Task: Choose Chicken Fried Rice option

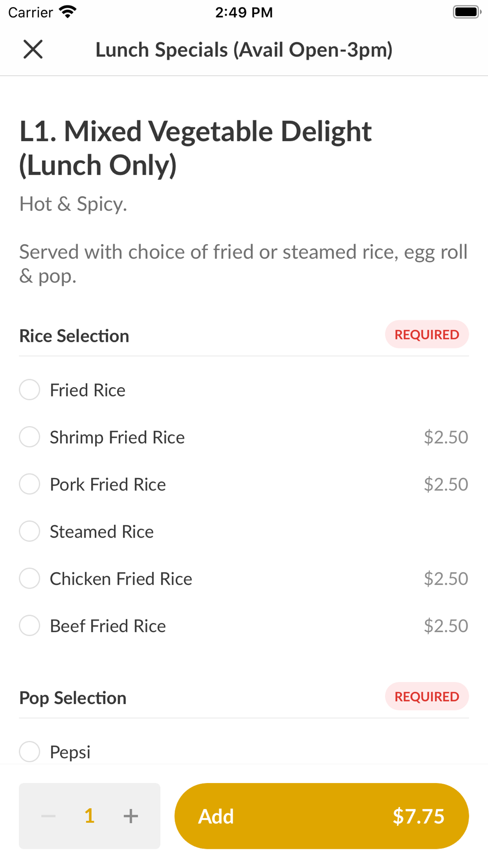Action: pos(29,579)
